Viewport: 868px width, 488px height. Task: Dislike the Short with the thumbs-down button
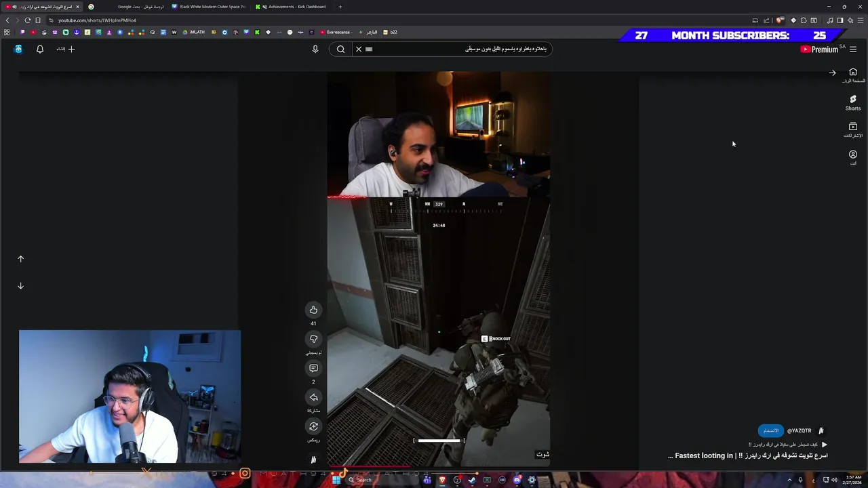point(313,339)
